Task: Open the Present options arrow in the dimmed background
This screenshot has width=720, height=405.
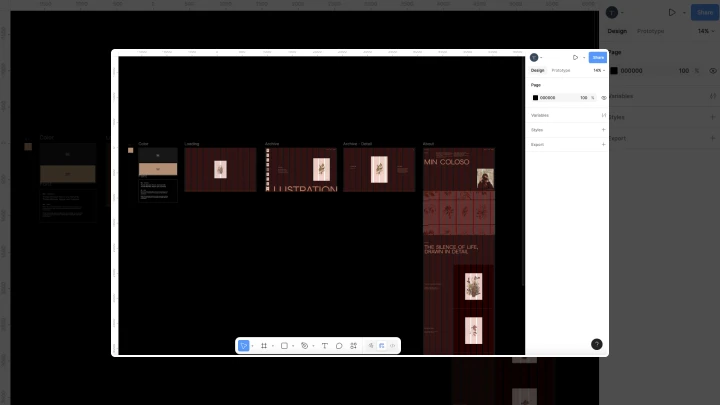Action: 684,13
